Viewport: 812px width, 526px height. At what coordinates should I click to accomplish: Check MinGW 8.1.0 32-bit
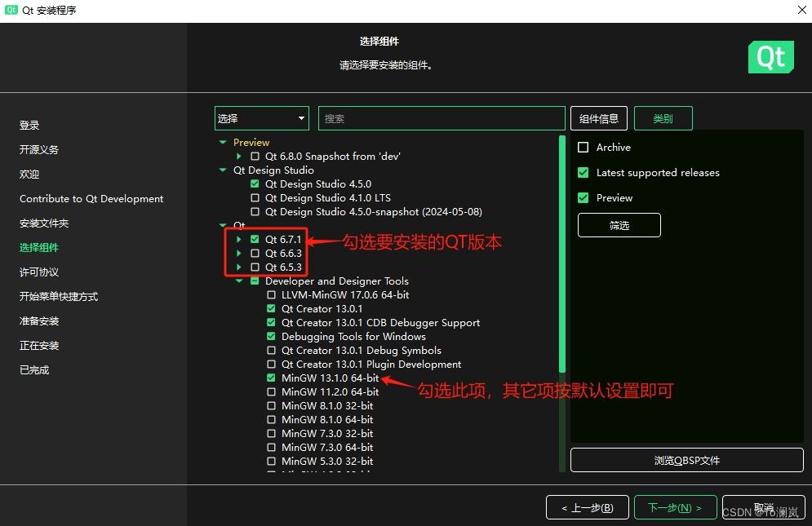coord(271,406)
